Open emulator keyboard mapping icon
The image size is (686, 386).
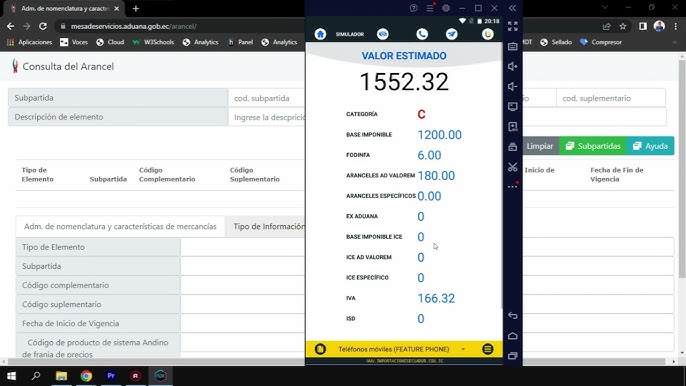pyautogui.click(x=513, y=46)
